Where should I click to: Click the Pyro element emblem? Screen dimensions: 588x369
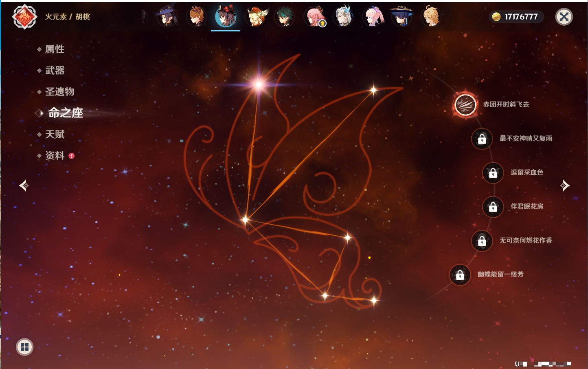click(25, 17)
